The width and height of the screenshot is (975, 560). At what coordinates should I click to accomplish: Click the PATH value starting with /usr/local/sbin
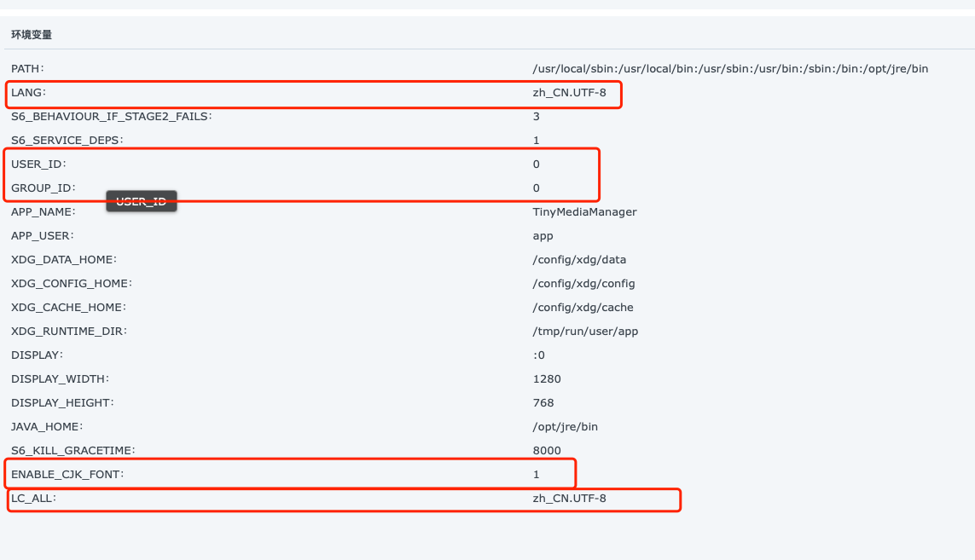pyautogui.click(x=729, y=68)
